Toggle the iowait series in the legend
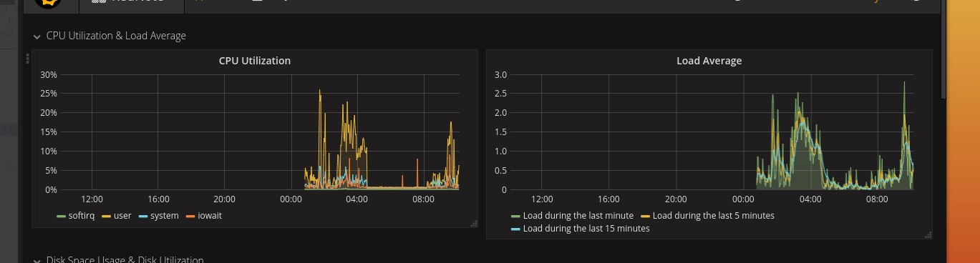980x263 pixels. point(210,215)
